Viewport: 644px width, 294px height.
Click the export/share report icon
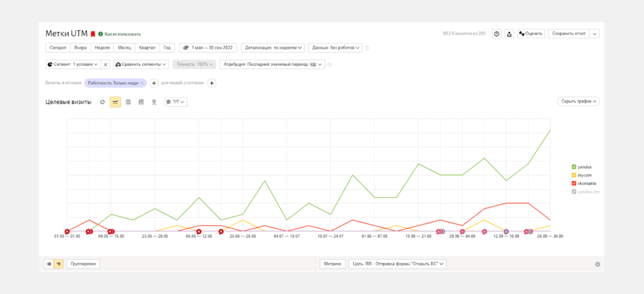point(509,34)
